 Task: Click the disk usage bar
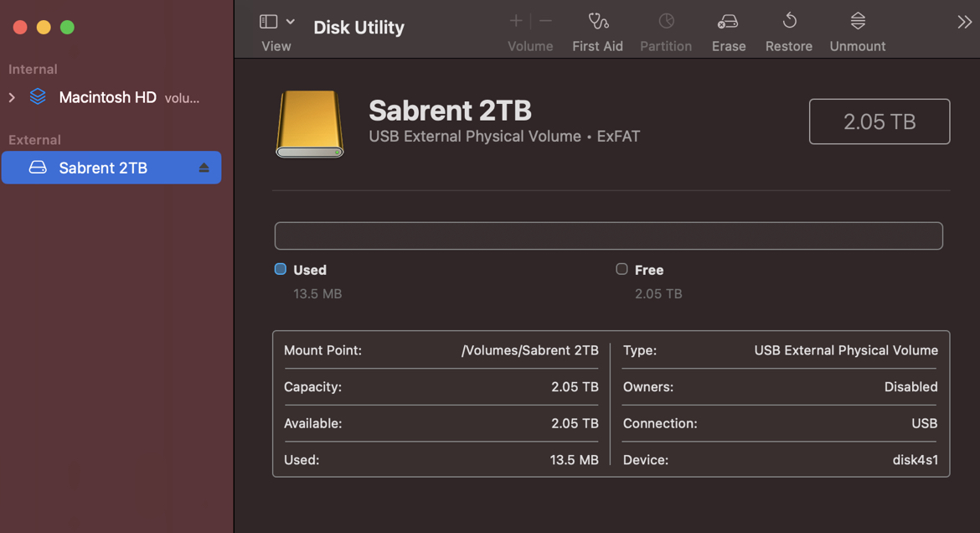(609, 235)
